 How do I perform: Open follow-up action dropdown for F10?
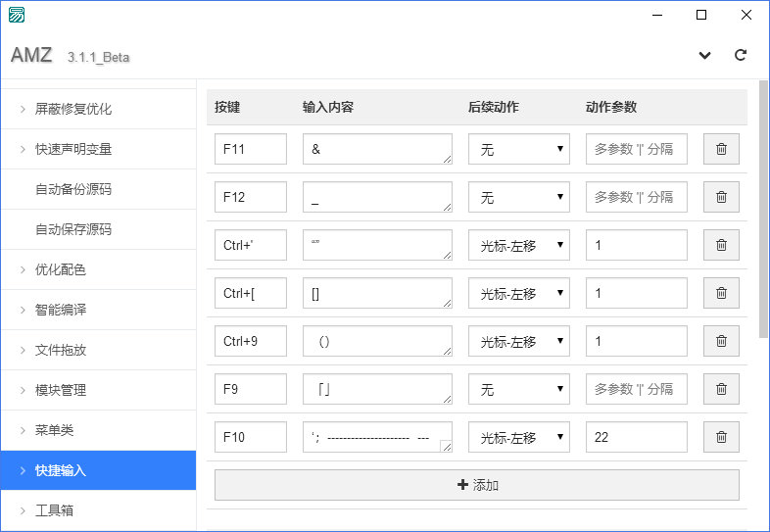pyautogui.click(x=518, y=437)
